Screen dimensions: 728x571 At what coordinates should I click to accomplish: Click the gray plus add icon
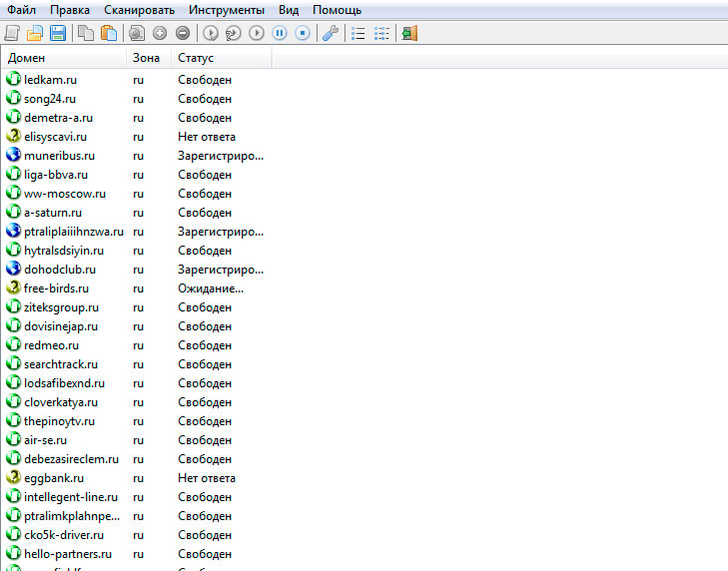pyautogui.click(x=160, y=33)
